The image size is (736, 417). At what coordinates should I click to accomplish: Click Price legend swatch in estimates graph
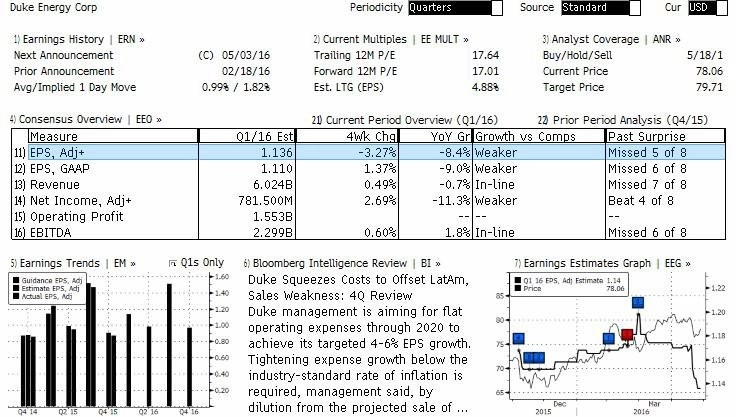tap(518, 288)
